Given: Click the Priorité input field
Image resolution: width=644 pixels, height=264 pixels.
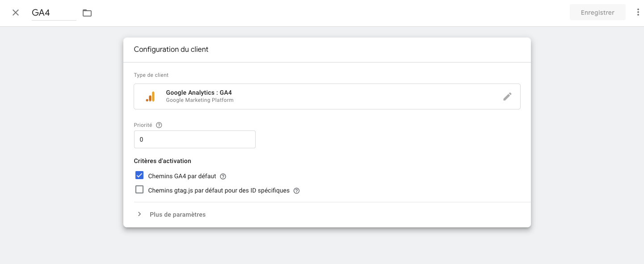Looking at the screenshot, I should pos(195,139).
